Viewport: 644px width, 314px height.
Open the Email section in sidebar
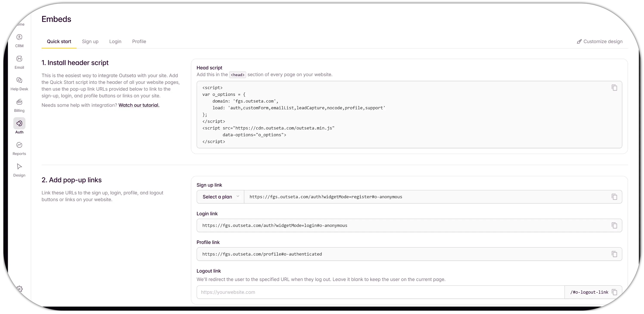point(19,62)
